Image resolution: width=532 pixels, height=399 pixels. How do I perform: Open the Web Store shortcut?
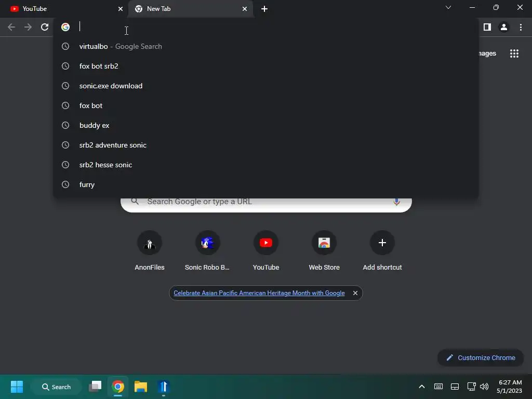324,250
